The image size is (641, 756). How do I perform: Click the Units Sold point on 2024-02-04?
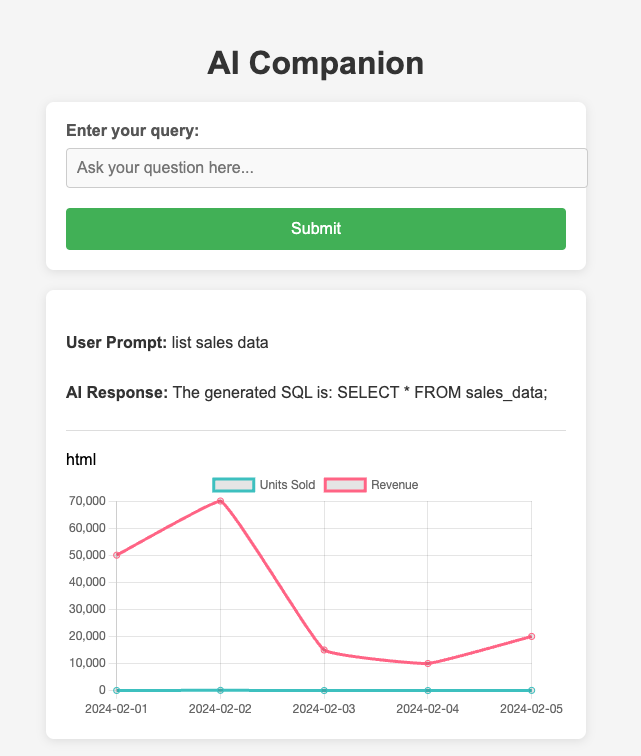pos(428,690)
